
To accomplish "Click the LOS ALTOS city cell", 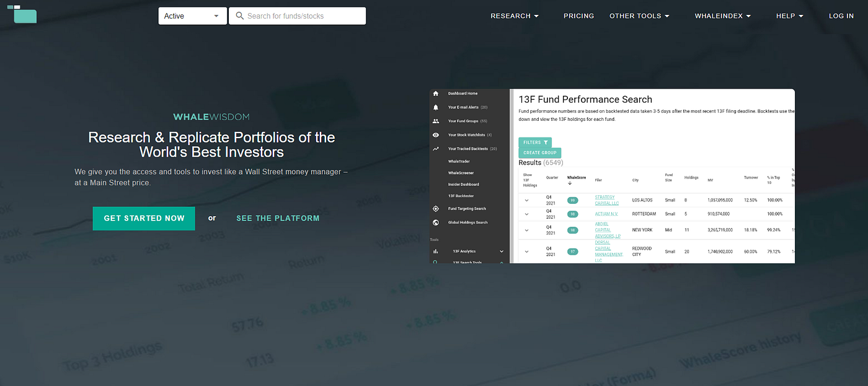I will tap(642, 200).
